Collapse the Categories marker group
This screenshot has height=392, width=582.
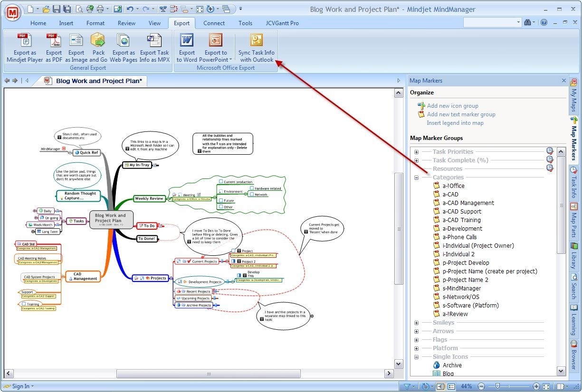(x=417, y=177)
